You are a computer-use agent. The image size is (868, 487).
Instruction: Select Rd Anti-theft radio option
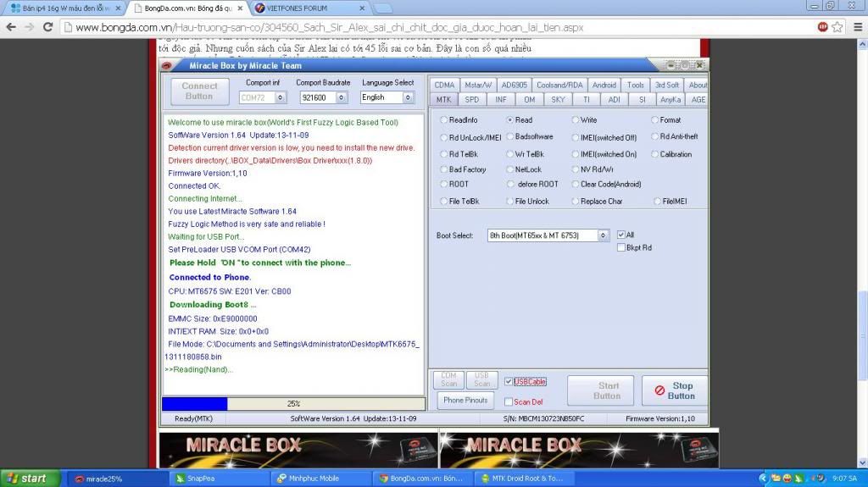point(655,136)
